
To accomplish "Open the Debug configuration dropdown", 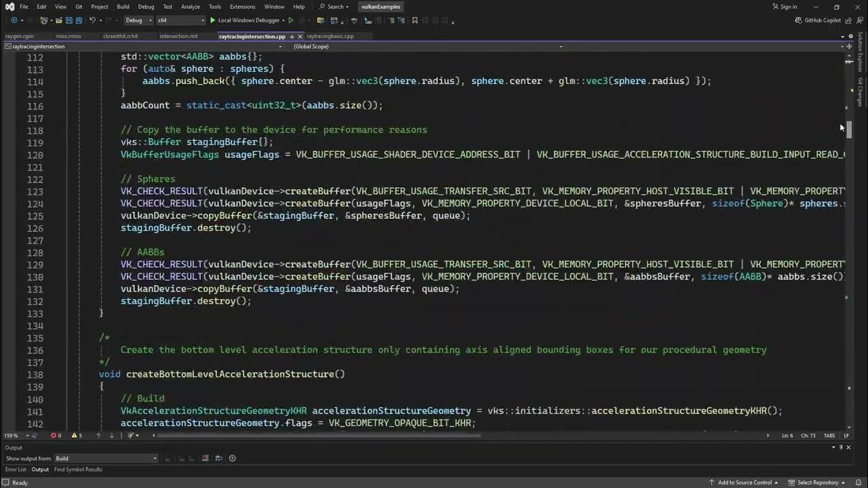I will [x=138, y=20].
